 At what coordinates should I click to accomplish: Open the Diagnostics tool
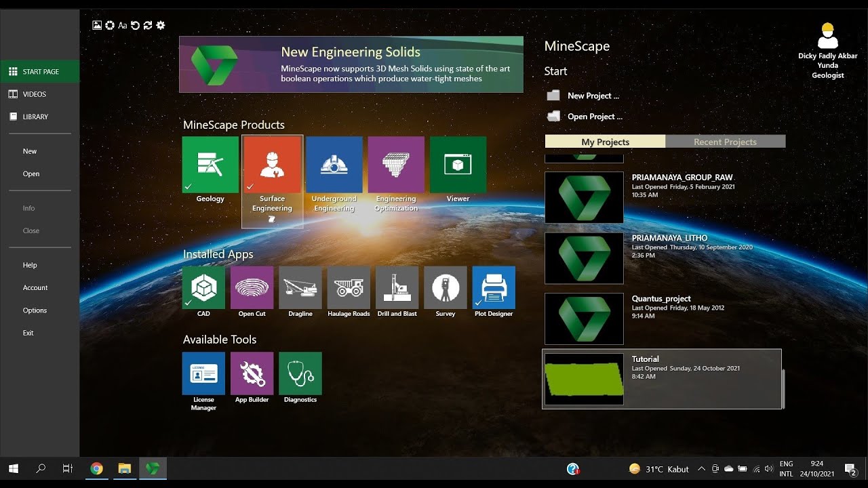click(300, 373)
